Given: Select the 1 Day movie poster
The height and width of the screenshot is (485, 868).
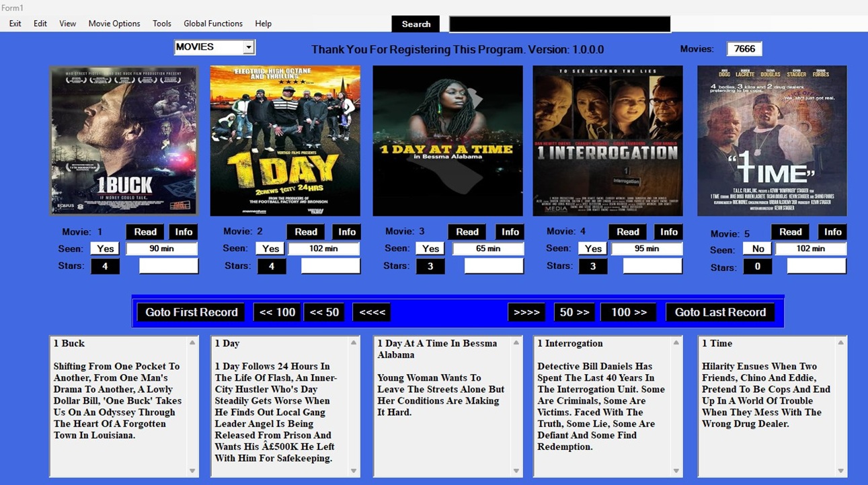Looking at the screenshot, I should tap(285, 141).
